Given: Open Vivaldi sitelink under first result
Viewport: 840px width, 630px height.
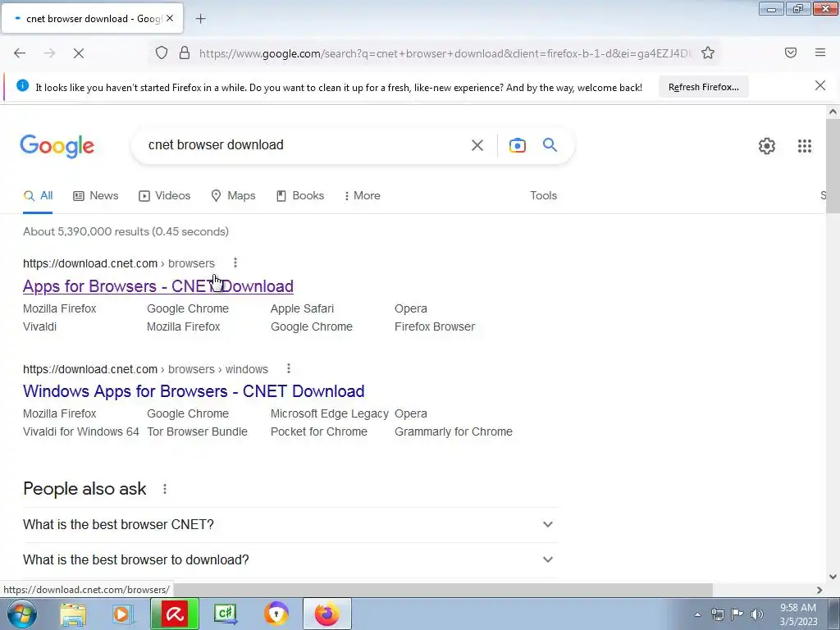Looking at the screenshot, I should [39, 326].
